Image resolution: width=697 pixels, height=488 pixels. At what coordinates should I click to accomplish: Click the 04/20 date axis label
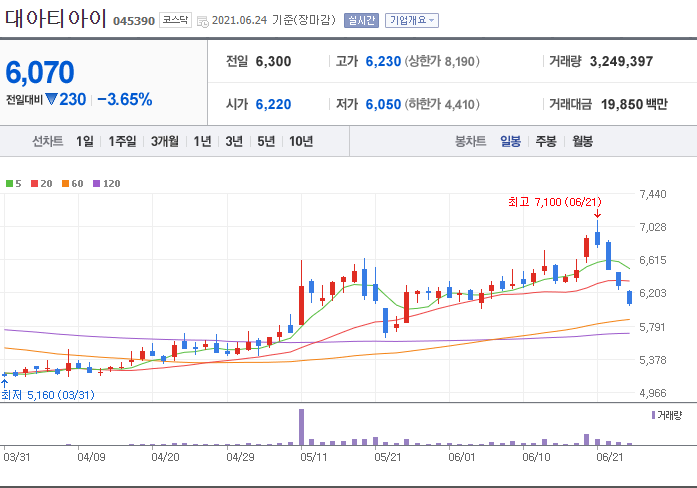pos(165,457)
